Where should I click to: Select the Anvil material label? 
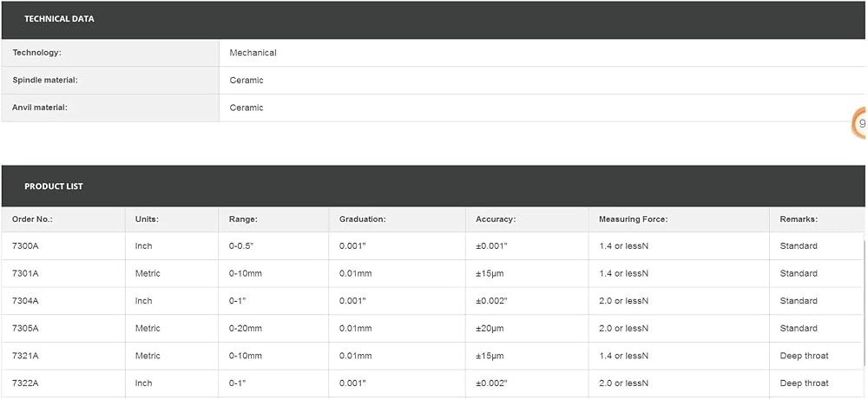(40, 108)
